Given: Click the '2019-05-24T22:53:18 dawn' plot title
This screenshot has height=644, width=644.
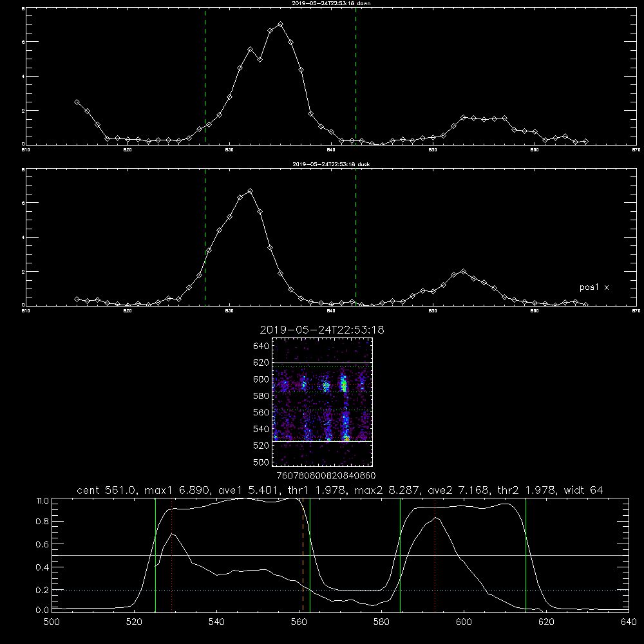Looking at the screenshot, I should [332, 3].
